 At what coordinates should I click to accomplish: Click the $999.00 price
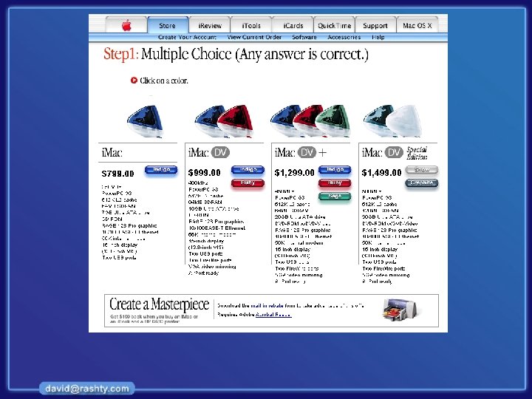pyautogui.click(x=204, y=173)
